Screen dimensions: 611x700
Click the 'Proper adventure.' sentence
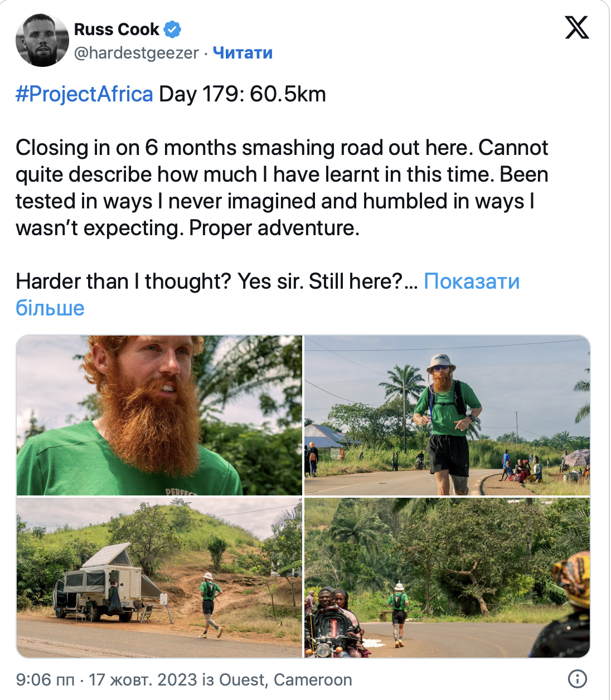click(x=274, y=228)
